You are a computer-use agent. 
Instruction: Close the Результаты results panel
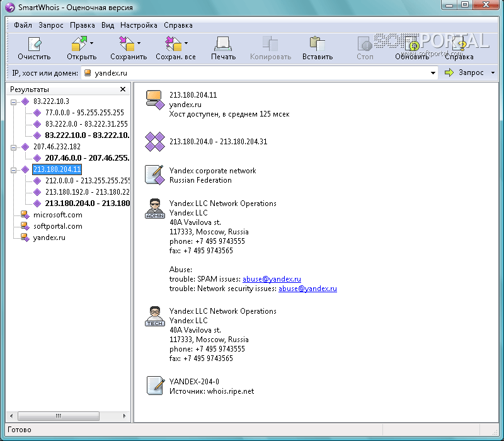[123, 89]
